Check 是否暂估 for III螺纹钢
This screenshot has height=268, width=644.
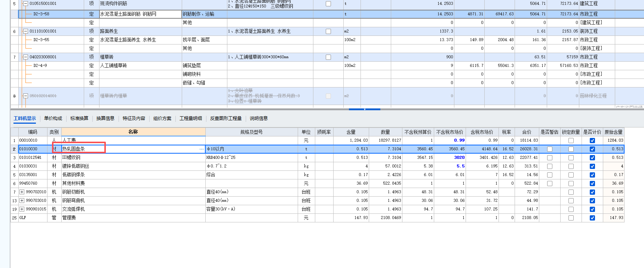click(550, 158)
